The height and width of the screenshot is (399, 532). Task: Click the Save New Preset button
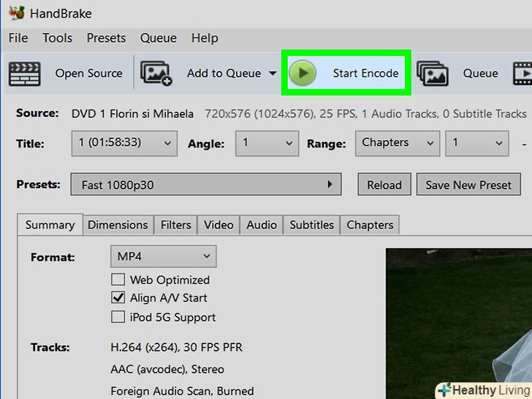pos(468,184)
